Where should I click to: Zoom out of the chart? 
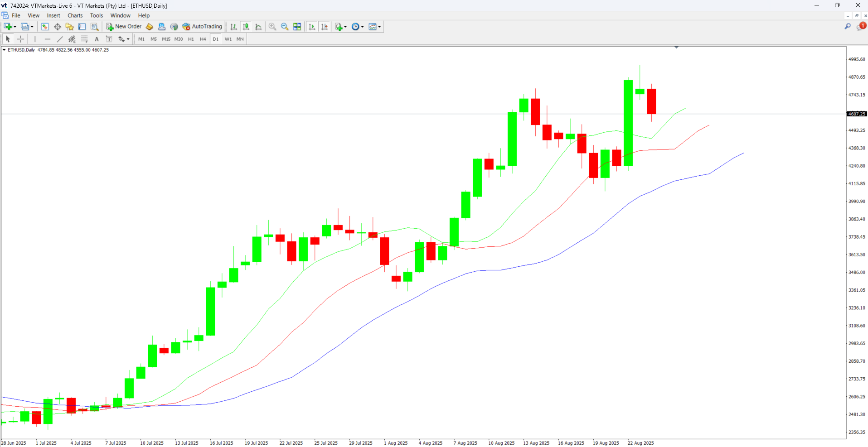pos(285,27)
